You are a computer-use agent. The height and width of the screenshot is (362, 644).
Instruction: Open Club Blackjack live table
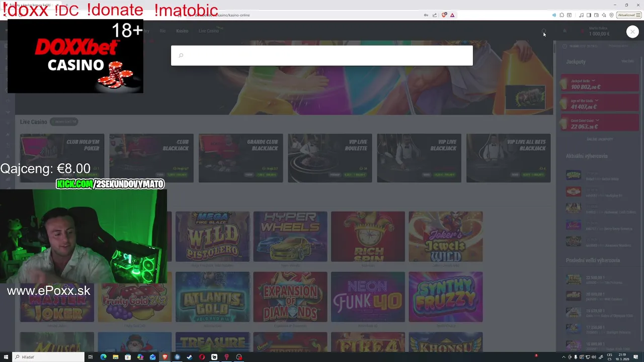pyautogui.click(x=151, y=158)
